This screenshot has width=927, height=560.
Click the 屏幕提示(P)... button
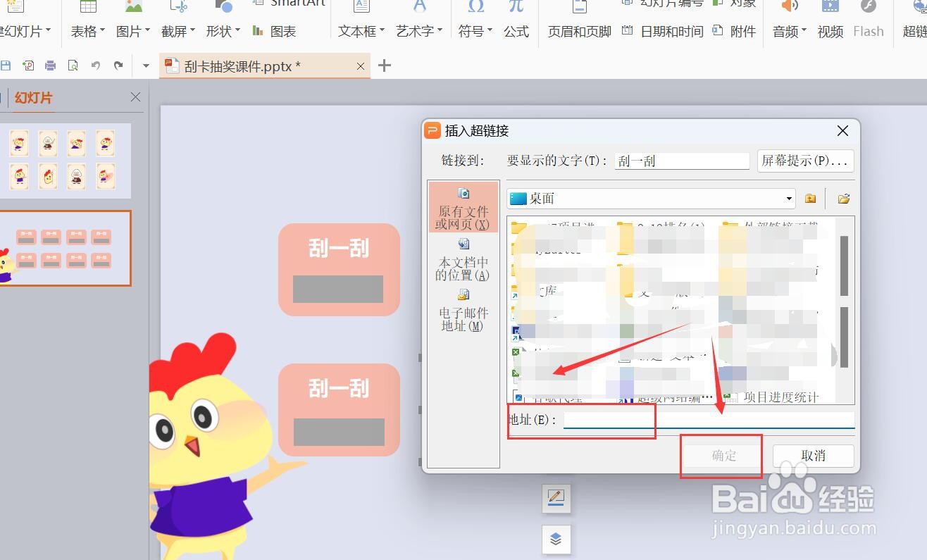click(806, 161)
